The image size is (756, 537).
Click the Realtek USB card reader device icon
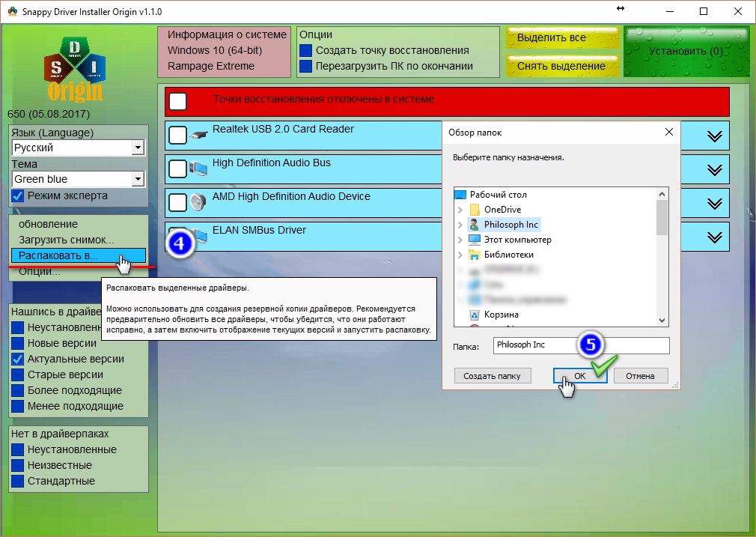click(x=198, y=136)
